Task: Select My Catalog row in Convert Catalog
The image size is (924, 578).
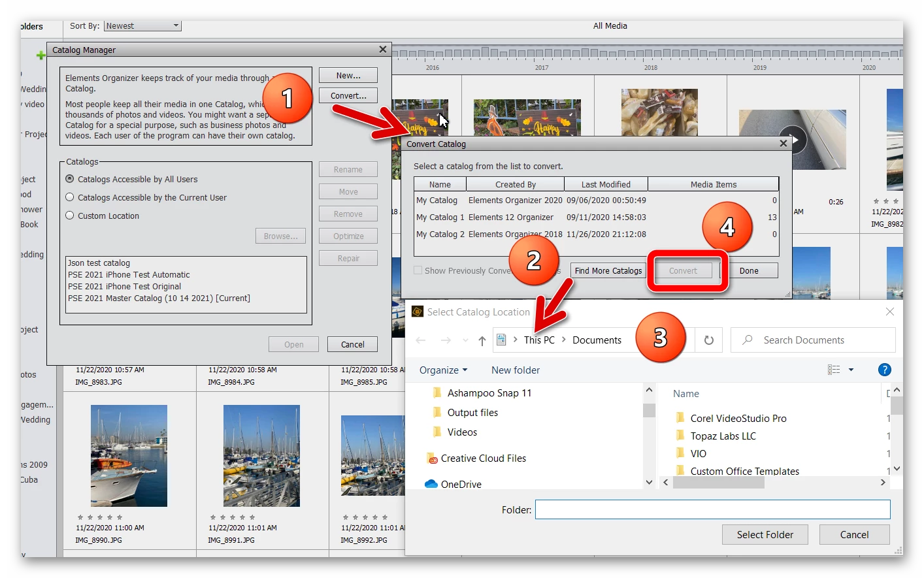Action: pyautogui.click(x=596, y=201)
